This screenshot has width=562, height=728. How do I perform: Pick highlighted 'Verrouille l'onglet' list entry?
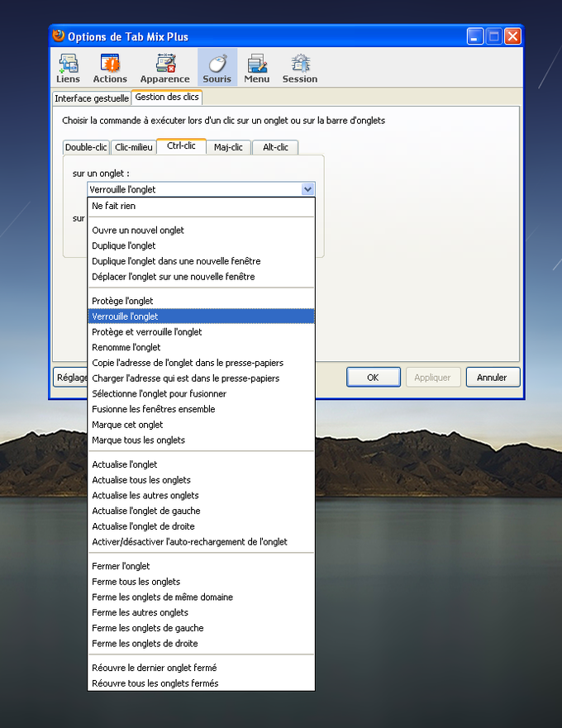pyautogui.click(x=201, y=316)
